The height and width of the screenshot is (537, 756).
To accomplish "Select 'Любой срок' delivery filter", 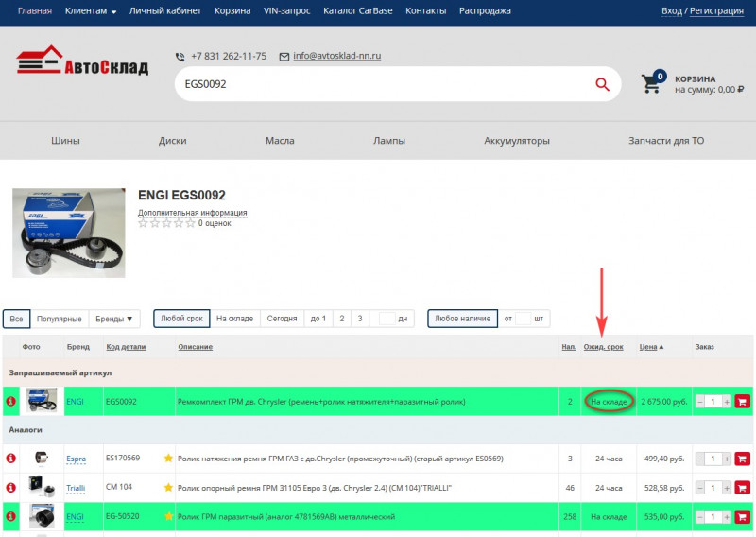I will click(181, 319).
